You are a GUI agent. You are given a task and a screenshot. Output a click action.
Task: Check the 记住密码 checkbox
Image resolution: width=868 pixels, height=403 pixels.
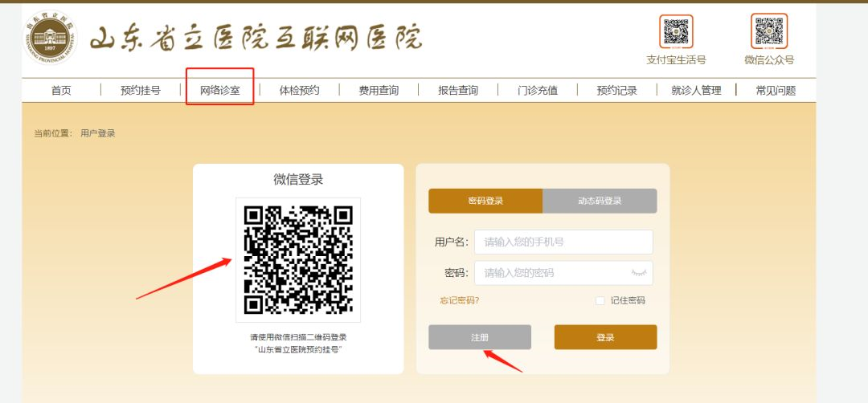[600, 301]
